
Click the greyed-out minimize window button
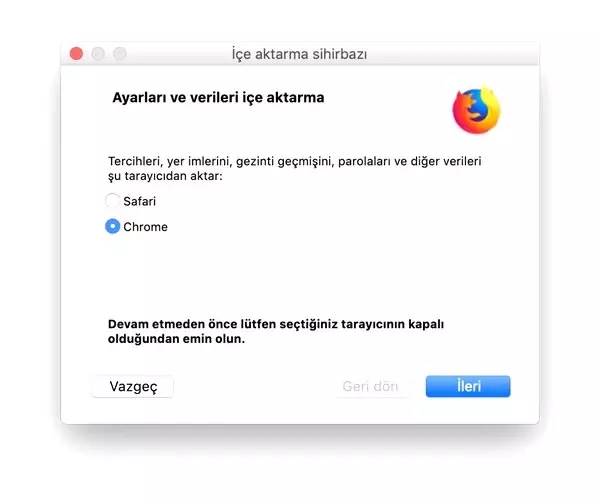(98, 54)
